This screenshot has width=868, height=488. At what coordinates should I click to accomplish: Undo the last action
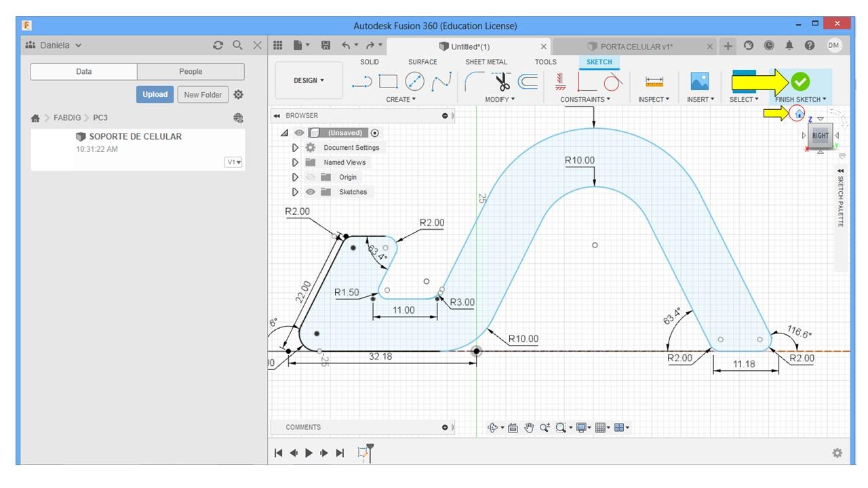[x=346, y=46]
